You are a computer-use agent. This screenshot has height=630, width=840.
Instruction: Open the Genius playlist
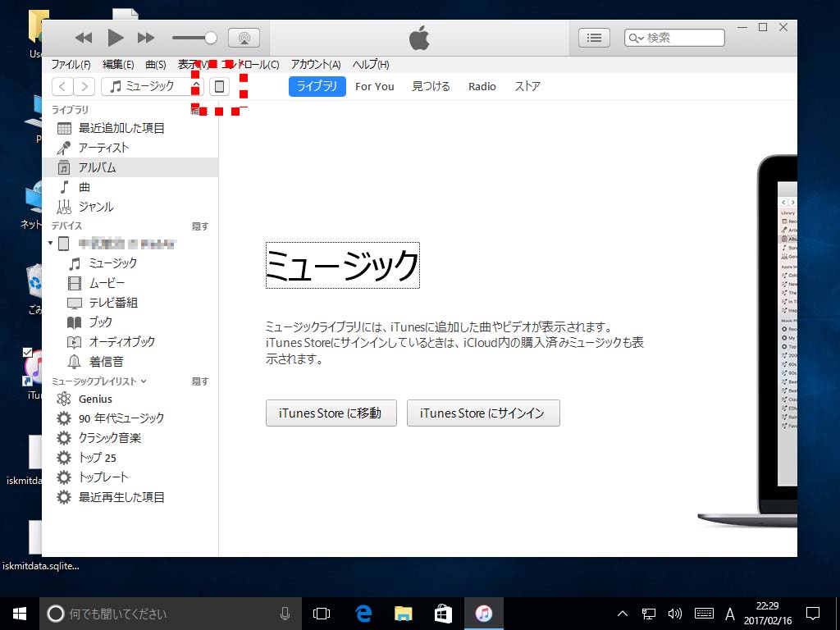point(95,399)
